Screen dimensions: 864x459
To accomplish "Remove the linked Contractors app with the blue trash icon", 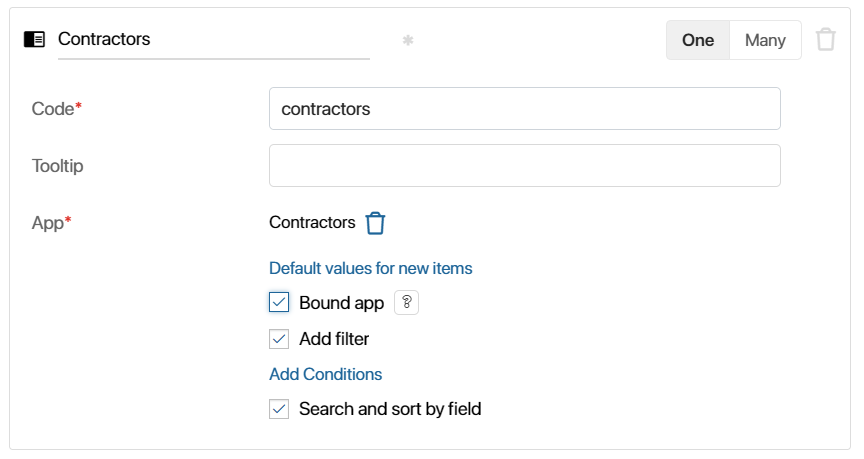I will [375, 223].
